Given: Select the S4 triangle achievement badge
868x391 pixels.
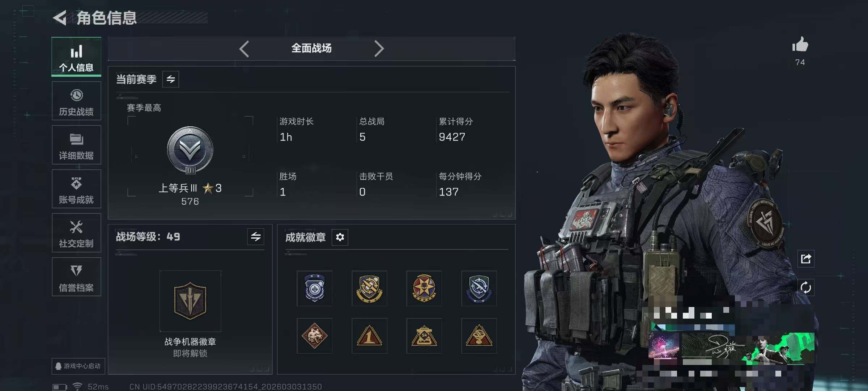Looking at the screenshot, I should (424, 336).
